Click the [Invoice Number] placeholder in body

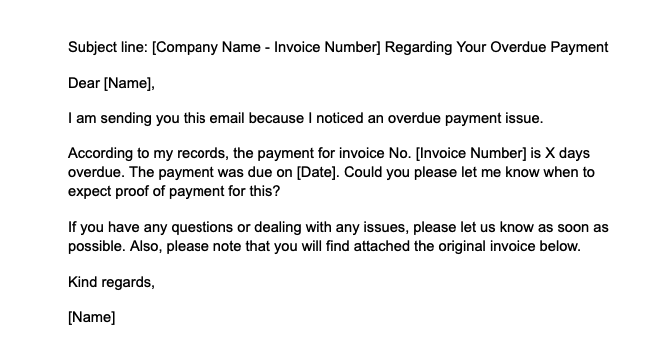click(471, 154)
